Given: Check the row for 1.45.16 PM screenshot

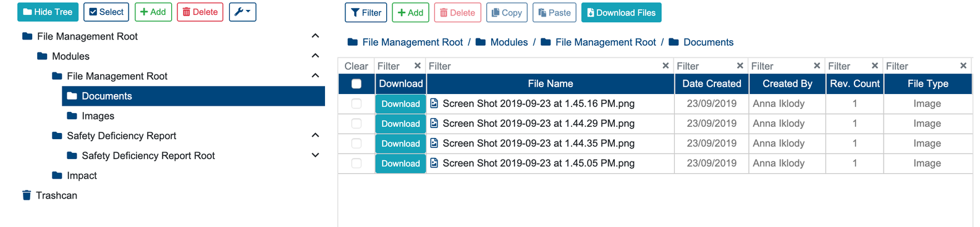Looking at the screenshot, I should tap(357, 104).
